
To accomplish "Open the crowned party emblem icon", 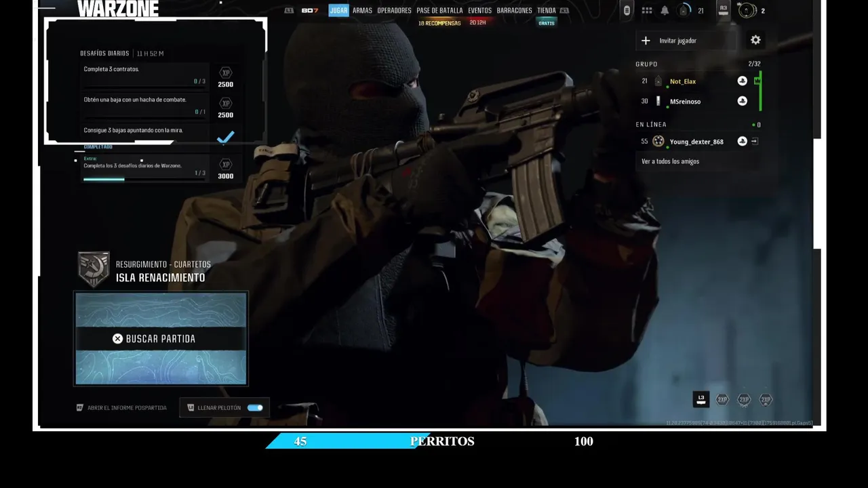I will coord(747,10).
